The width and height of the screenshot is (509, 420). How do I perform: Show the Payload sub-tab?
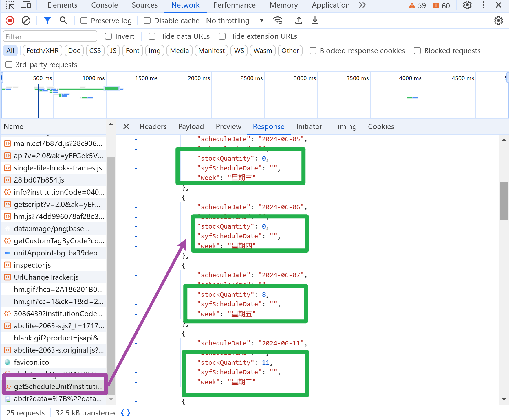click(x=191, y=126)
